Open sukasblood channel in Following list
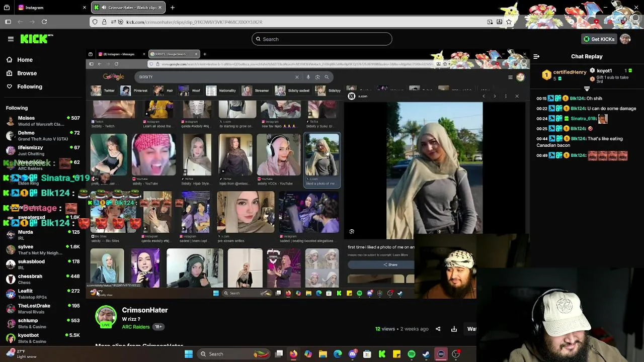644x362 pixels. [x=43, y=264]
